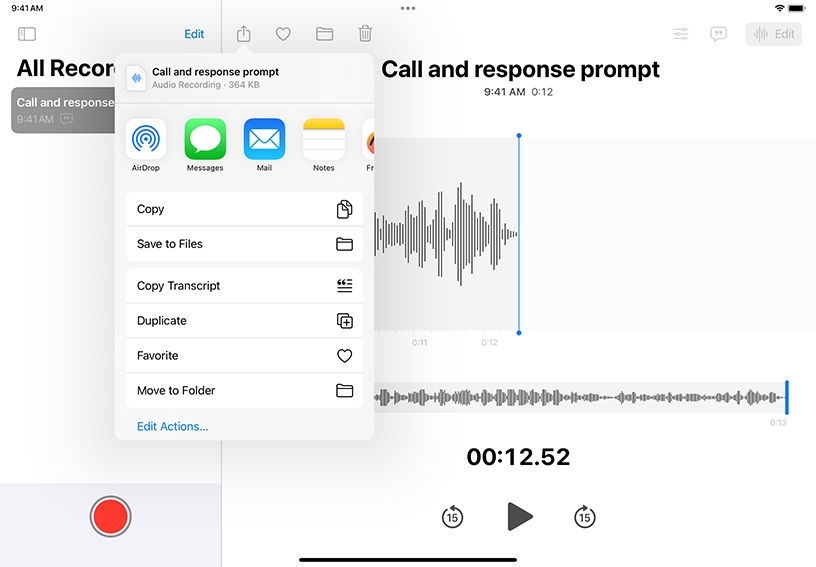Select Copy in share sheet
Screen dimensions: 816x567
[x=244, y=209]
